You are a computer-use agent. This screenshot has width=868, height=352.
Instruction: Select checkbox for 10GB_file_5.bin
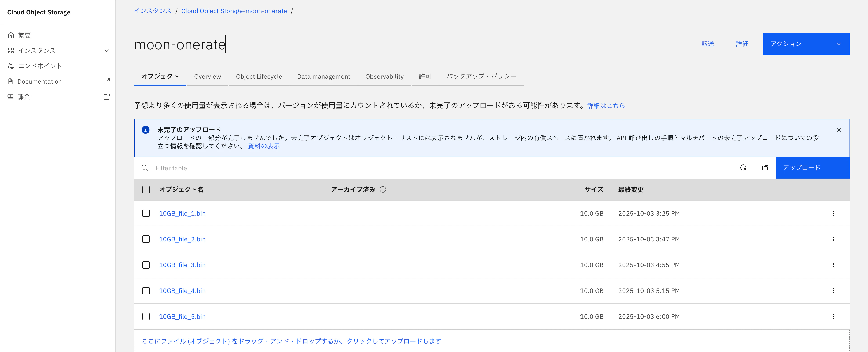click(x=146, y=317)
